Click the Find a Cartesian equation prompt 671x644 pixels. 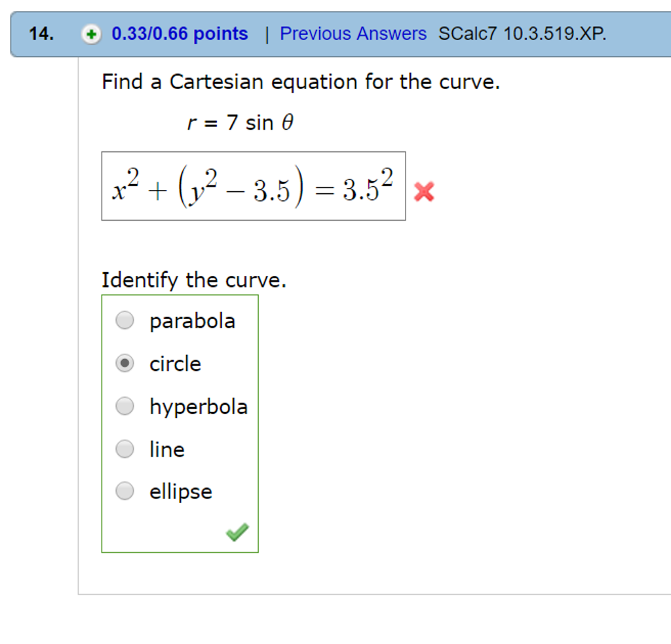(300, 81)
